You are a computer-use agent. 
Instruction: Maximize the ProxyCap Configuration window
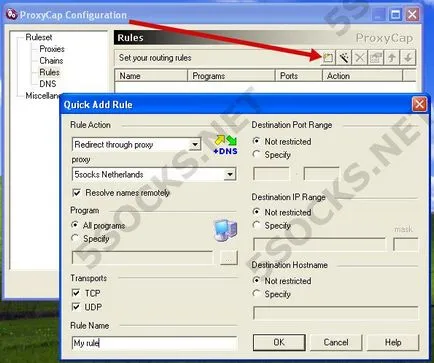[395, 14]
